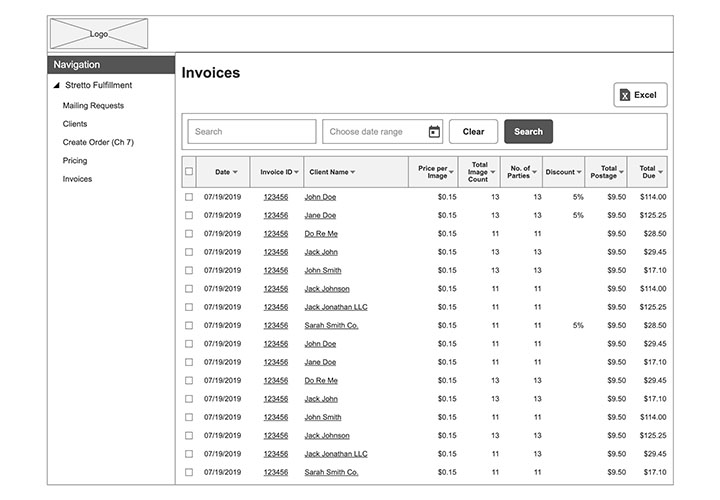Viewport: 720px width, 500px height.
Task: Open client Do Re Me with $28.50 due
Action: pyautogui.click(x=321, y=234)
